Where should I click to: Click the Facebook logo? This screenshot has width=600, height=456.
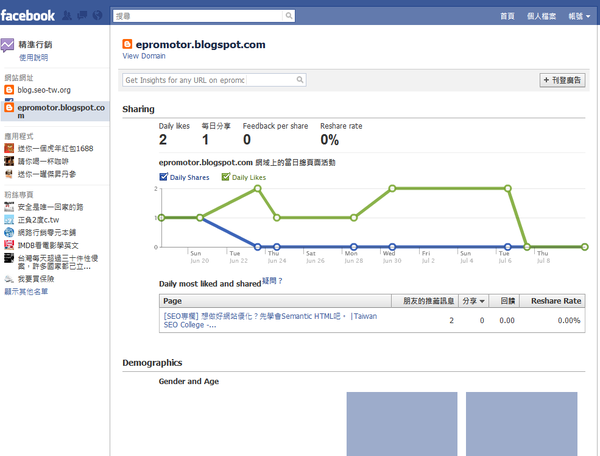click(28, 16)
